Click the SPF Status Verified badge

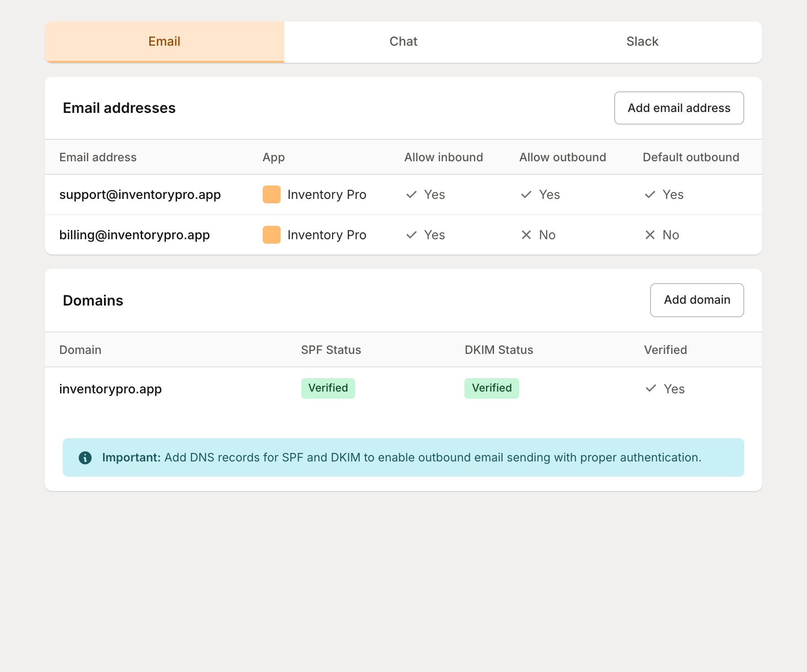click(328, 388)
